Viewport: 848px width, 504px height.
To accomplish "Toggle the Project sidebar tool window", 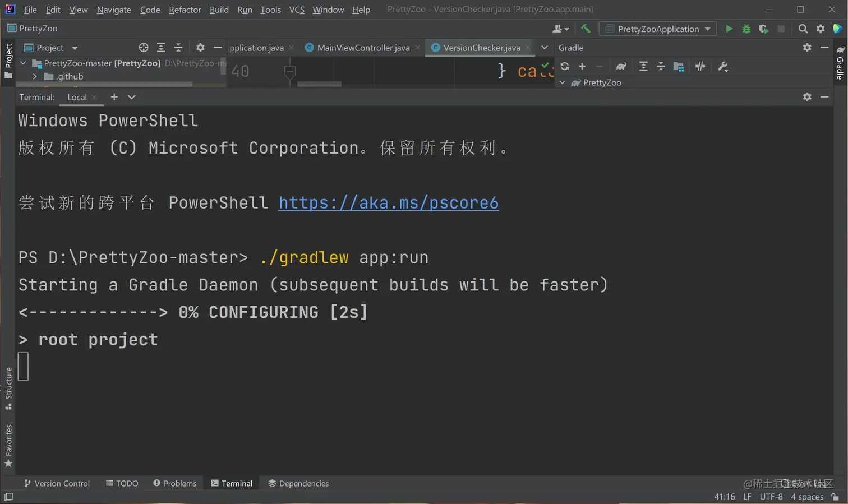I will tap(8, 61).
